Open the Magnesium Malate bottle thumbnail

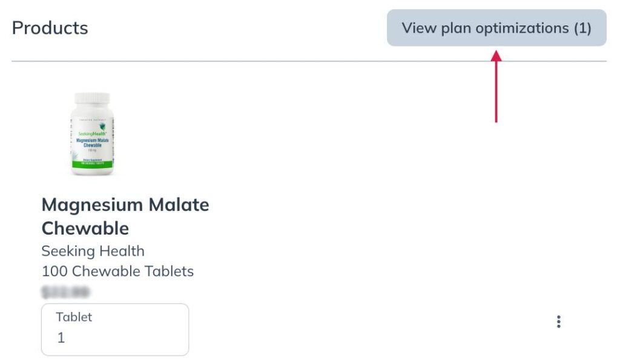point(92,134)
